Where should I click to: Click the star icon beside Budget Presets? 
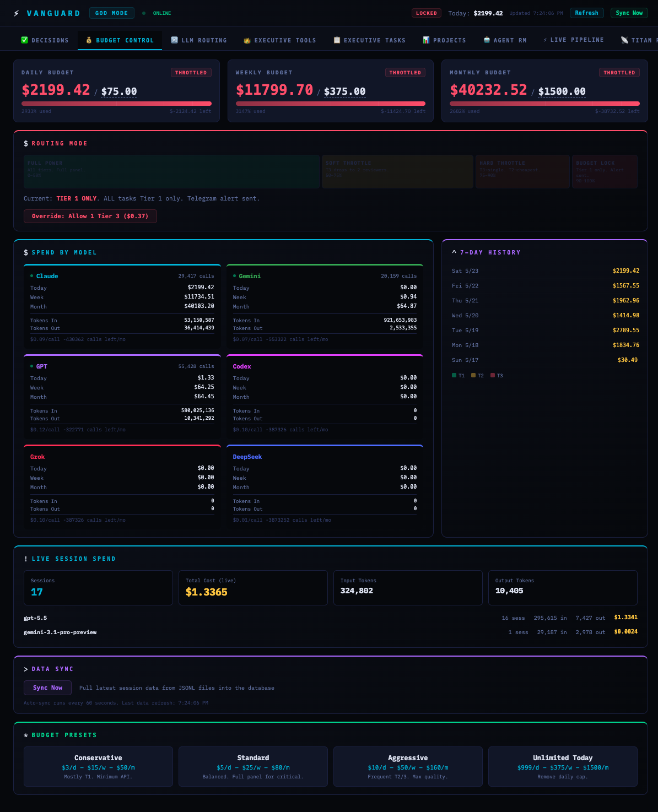pyautogui.click(x=26, y=735)
